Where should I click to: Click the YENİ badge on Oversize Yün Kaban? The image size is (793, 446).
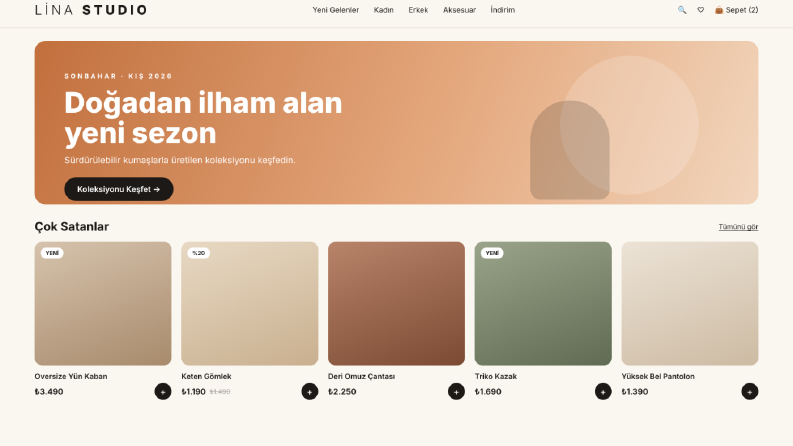pos(52,253)
